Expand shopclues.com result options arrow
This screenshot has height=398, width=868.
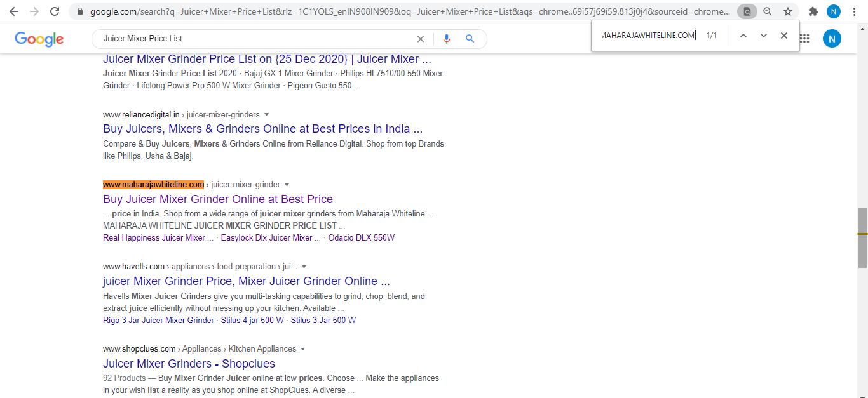[x=302, y=349]
